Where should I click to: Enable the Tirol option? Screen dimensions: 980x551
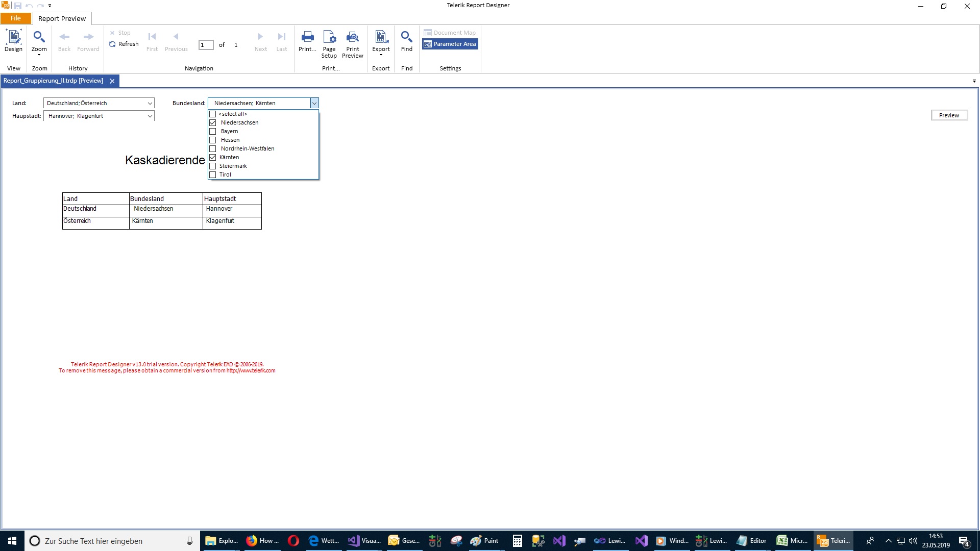213,175
